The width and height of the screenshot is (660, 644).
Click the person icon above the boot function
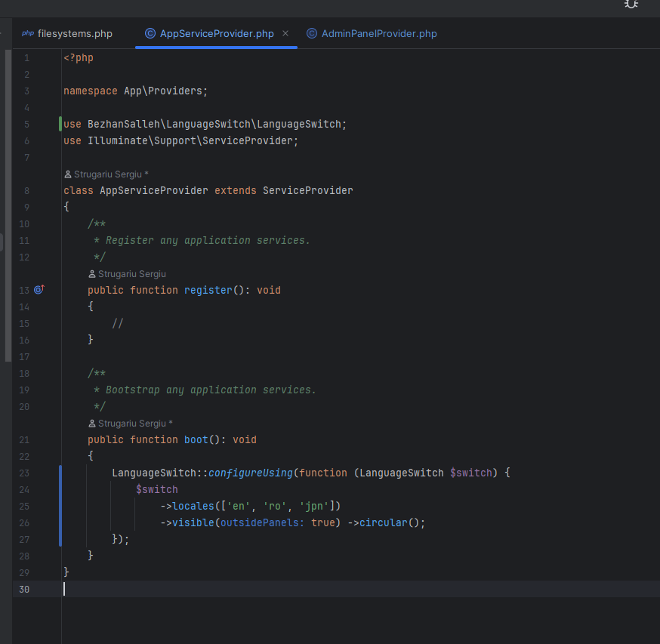pyautogui.click(x=92, y=424)
